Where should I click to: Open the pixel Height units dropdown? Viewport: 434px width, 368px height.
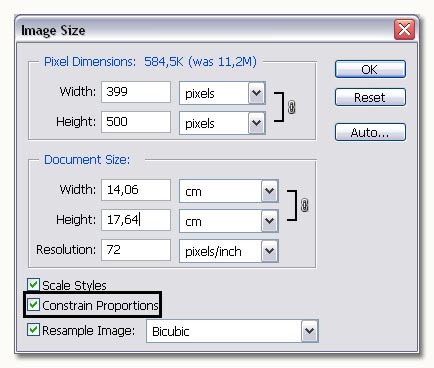222,123
